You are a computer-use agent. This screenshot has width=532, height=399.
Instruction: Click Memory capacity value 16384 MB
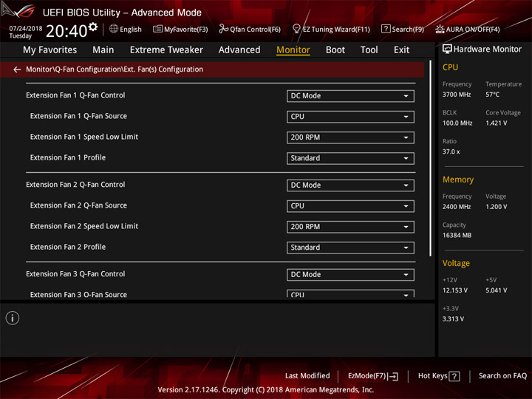click(457, 235)
